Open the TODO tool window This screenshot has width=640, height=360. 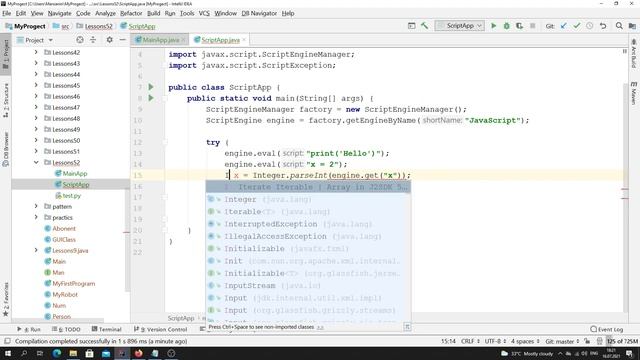pyautogui.click(x=66, y=329)
